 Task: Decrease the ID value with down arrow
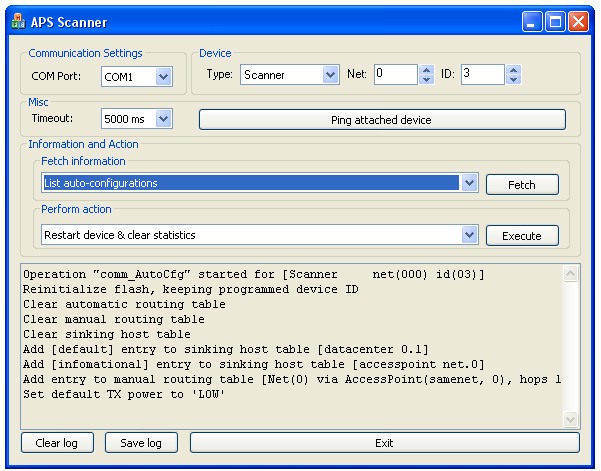pos(513,79)
